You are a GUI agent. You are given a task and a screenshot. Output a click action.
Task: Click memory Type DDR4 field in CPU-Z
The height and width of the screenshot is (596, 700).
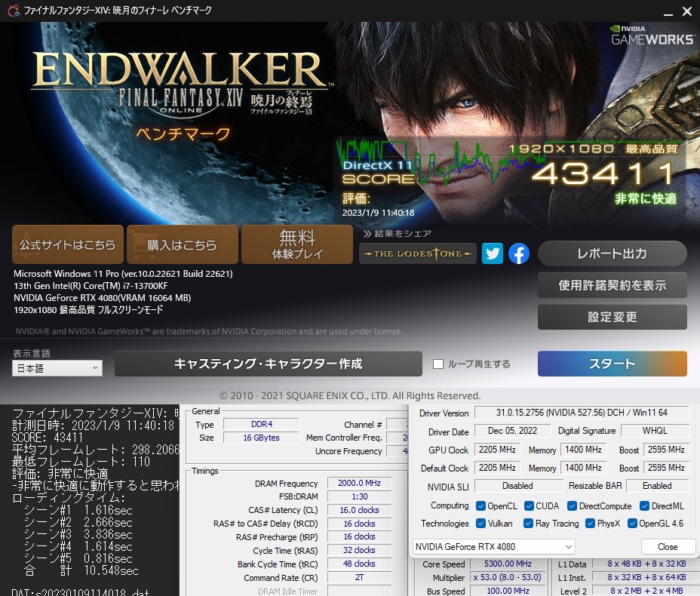click(262, 424)
